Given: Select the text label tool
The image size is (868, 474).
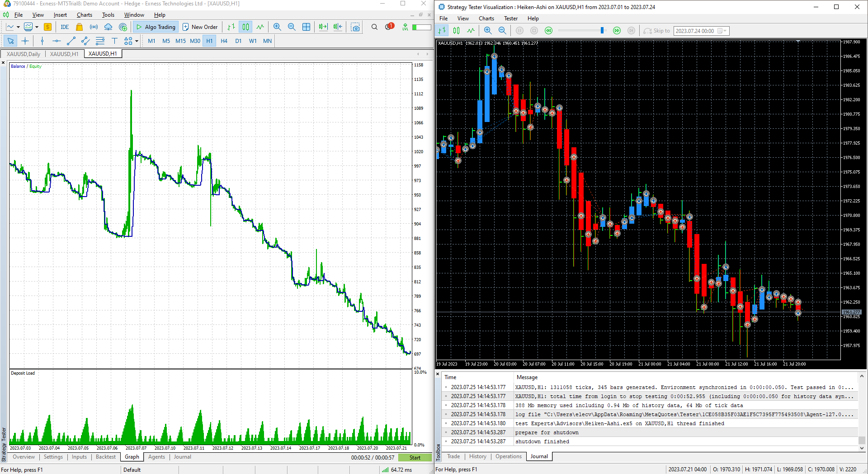Looking at the screenshot, I should (x=114, y=41).
